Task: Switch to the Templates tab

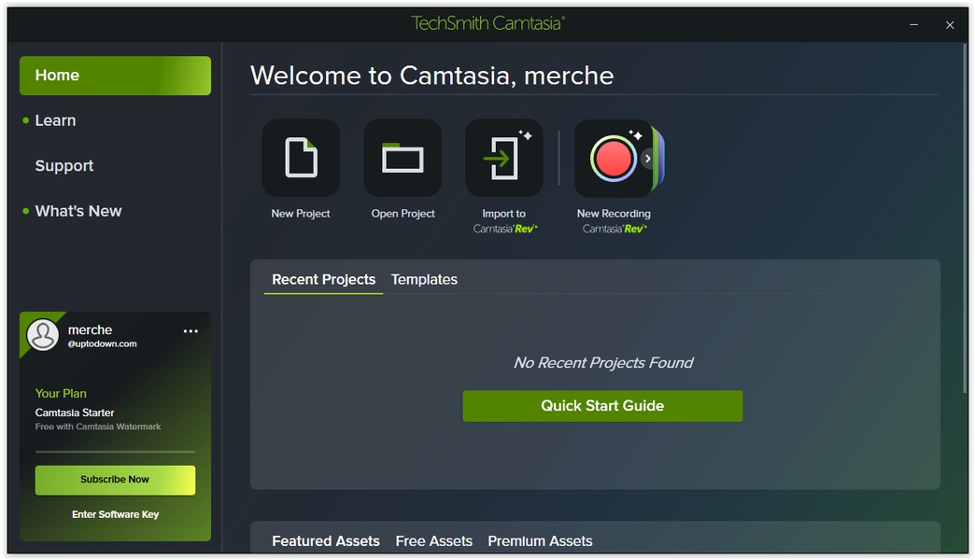Action: coord(424,280)
